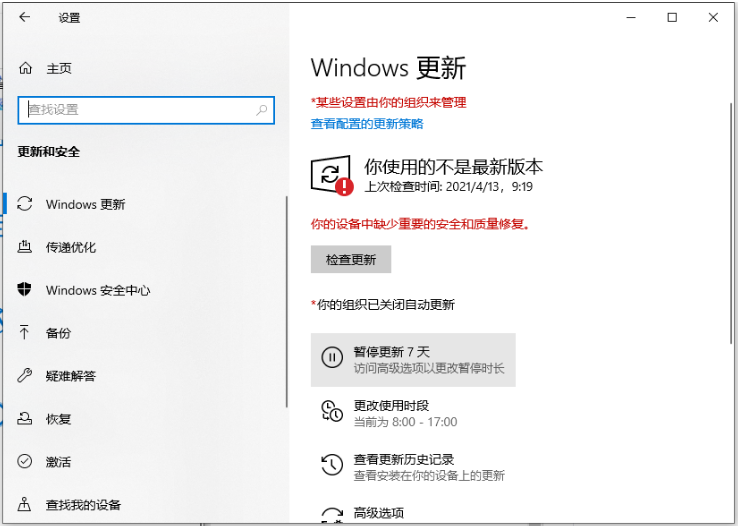Click the 更新和安全 section heading
The image size is (738, 526).
click(x=48, y=152)
